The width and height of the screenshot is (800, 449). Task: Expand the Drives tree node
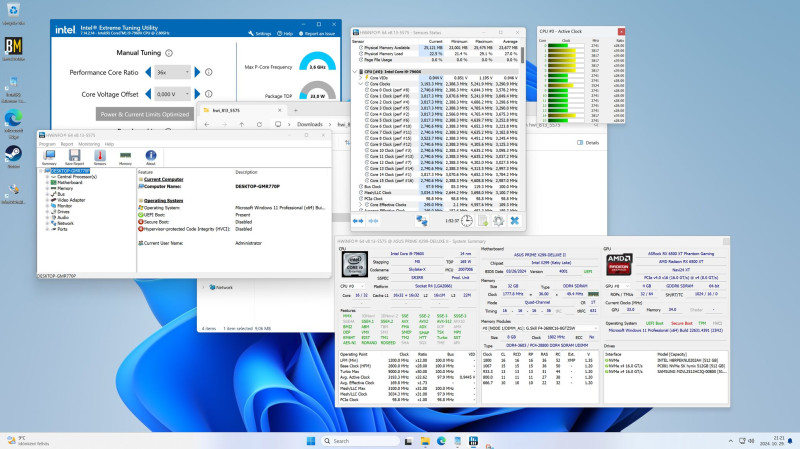tap(47, 212)
